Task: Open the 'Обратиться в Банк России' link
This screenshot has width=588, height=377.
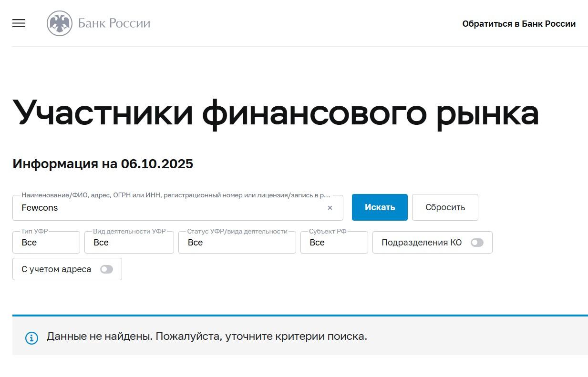Action: (x=518, y=24)
